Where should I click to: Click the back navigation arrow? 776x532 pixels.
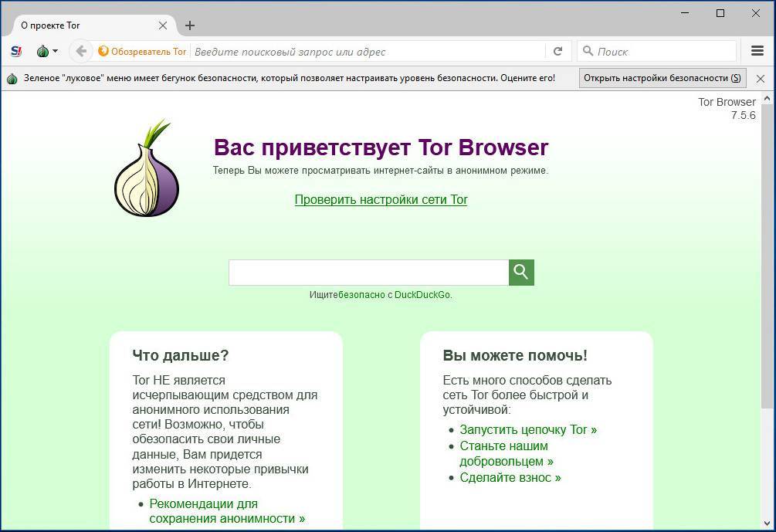80,51
